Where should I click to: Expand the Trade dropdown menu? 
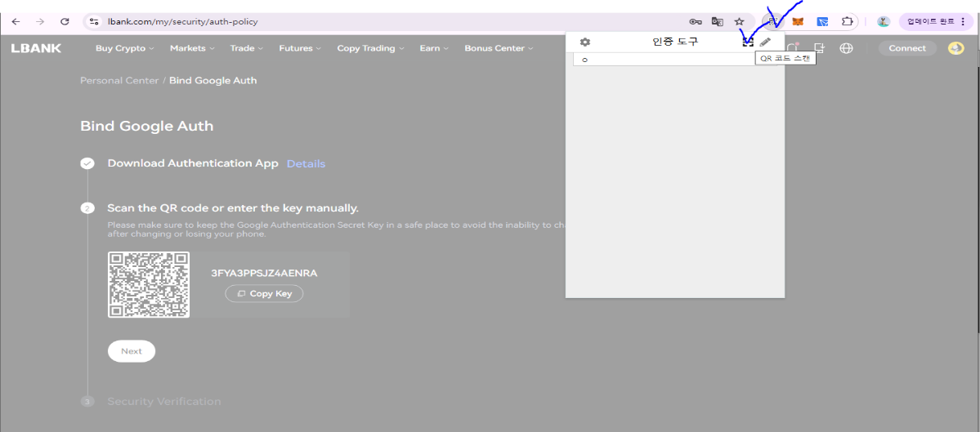tap(246, 48)
